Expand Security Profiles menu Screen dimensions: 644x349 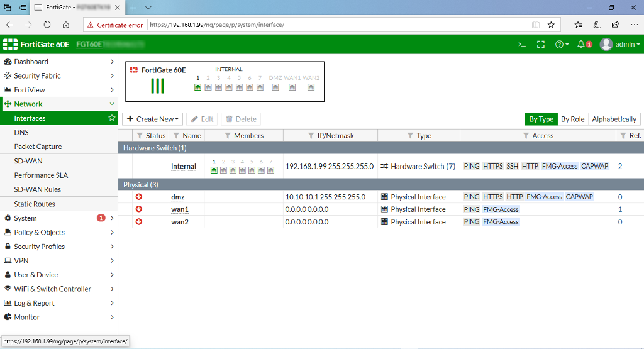(x=58, y=247)
